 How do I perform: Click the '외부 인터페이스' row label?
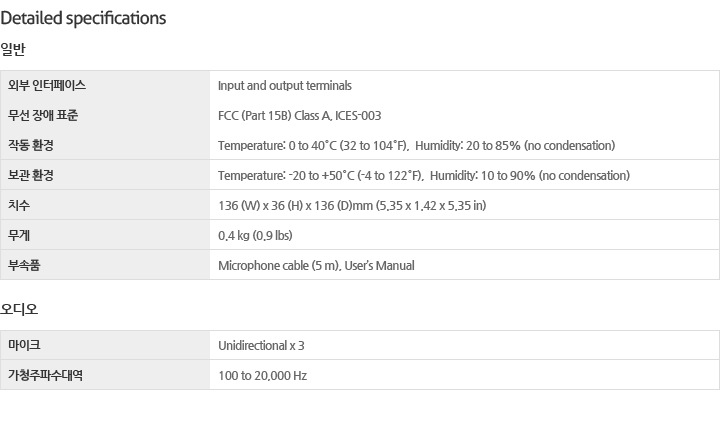point(47,85)
